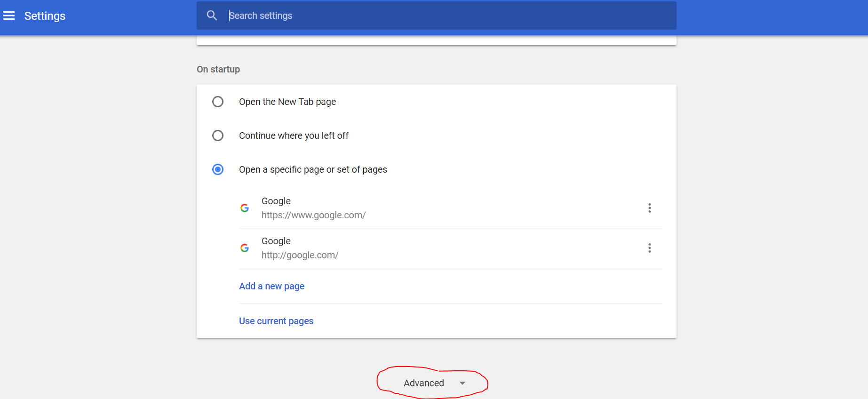This screenshot has height=399, width=868.
Task: Click the On startup section heading
Action: pos(218,69)
